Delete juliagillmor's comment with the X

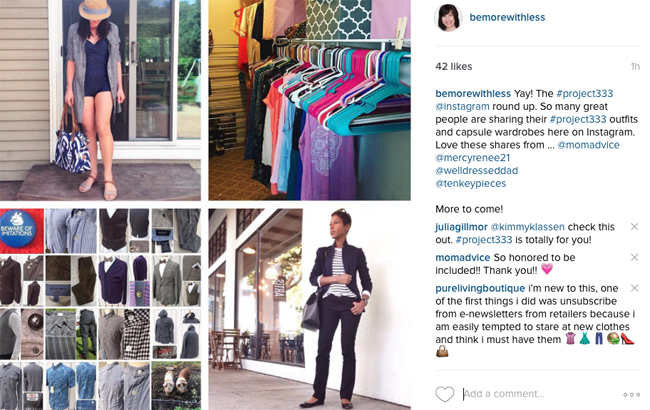[x=634, y=227]
